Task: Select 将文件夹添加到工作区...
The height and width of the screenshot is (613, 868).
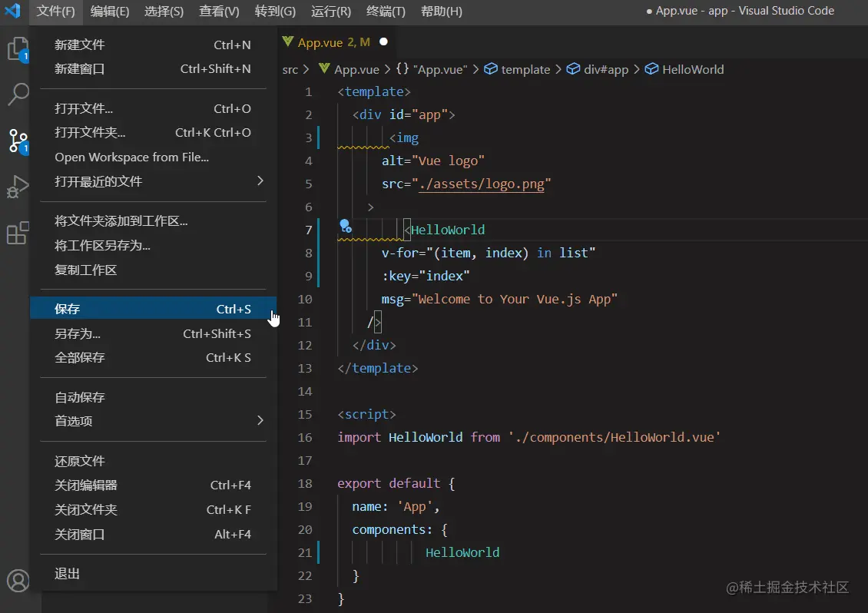Action: [x=154, y=221]
